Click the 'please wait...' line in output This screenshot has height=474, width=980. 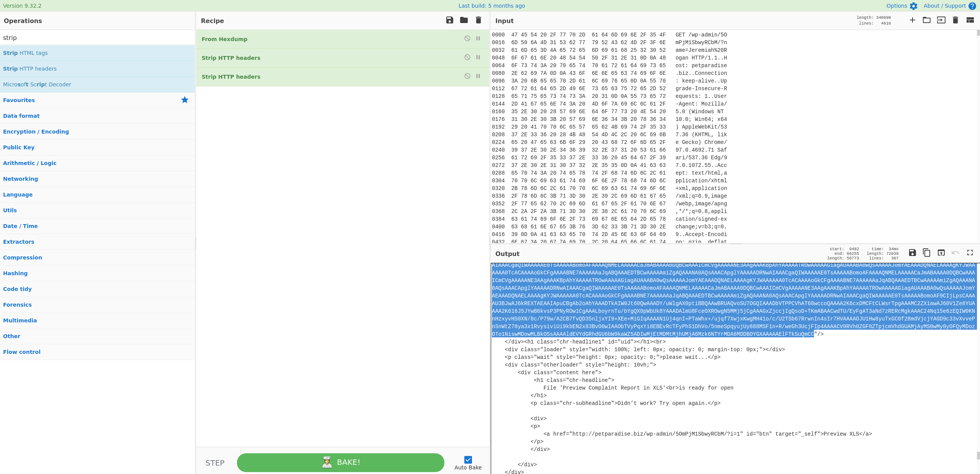613,357
